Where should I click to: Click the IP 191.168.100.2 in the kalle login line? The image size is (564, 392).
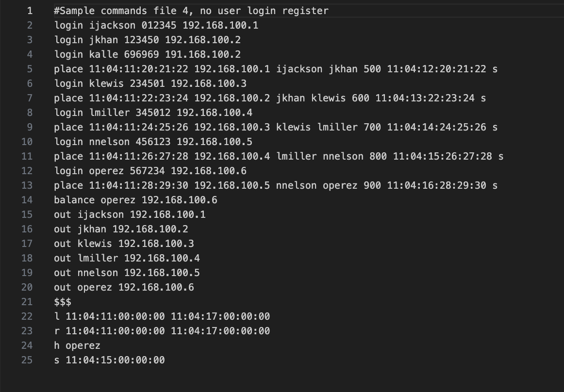203,55
